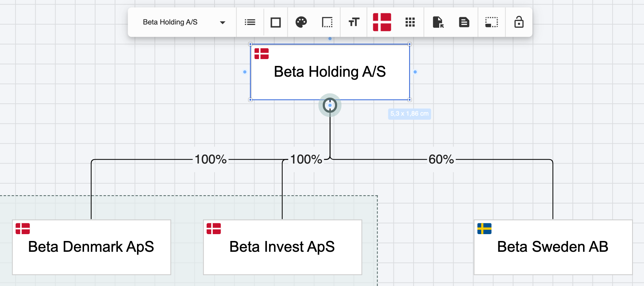Click the document with cursor icon
The height and width of the screenshot is (286, 644).
[x=438, y=22]
